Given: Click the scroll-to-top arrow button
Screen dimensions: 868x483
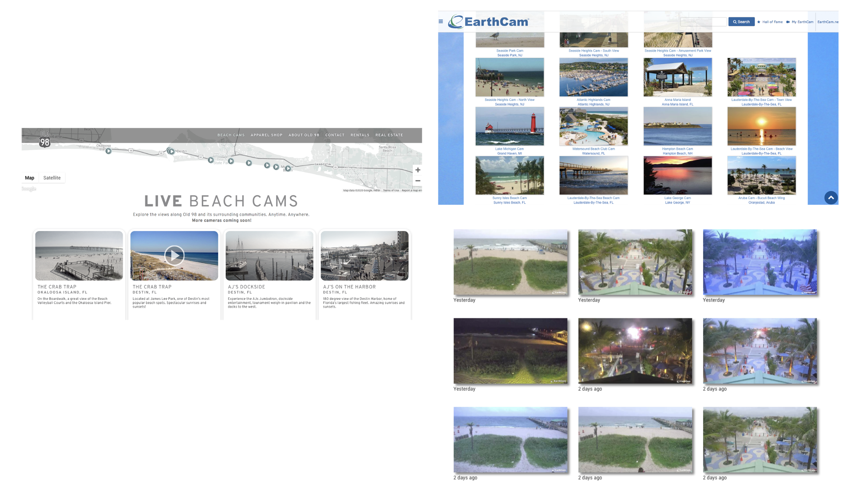Looking at the screenshot, I should coord(831,198).
